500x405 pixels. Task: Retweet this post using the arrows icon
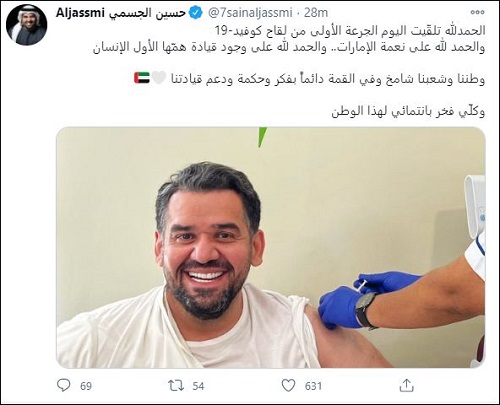176,386
